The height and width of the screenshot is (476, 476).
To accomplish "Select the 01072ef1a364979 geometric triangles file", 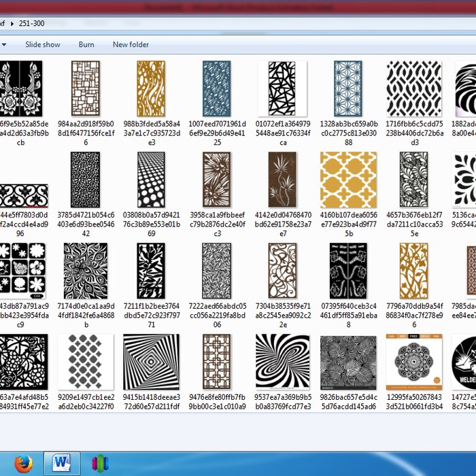I will [282, 88].
